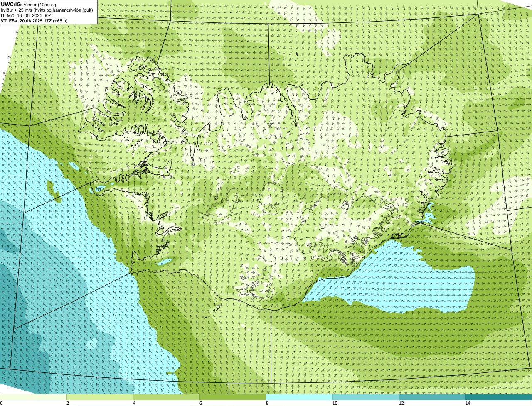
Task: Click the "UWC/IG: Vindur (10m) og" title line
Action: 29,5
